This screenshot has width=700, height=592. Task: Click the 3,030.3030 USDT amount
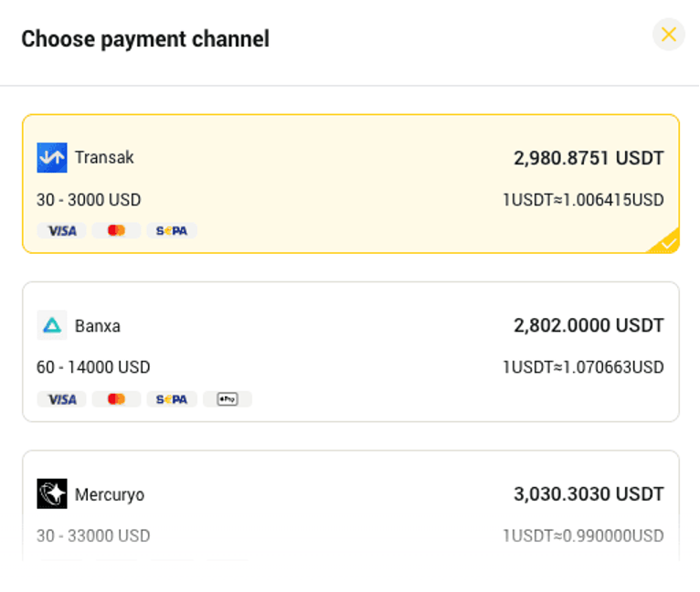[x=589, y=494]
